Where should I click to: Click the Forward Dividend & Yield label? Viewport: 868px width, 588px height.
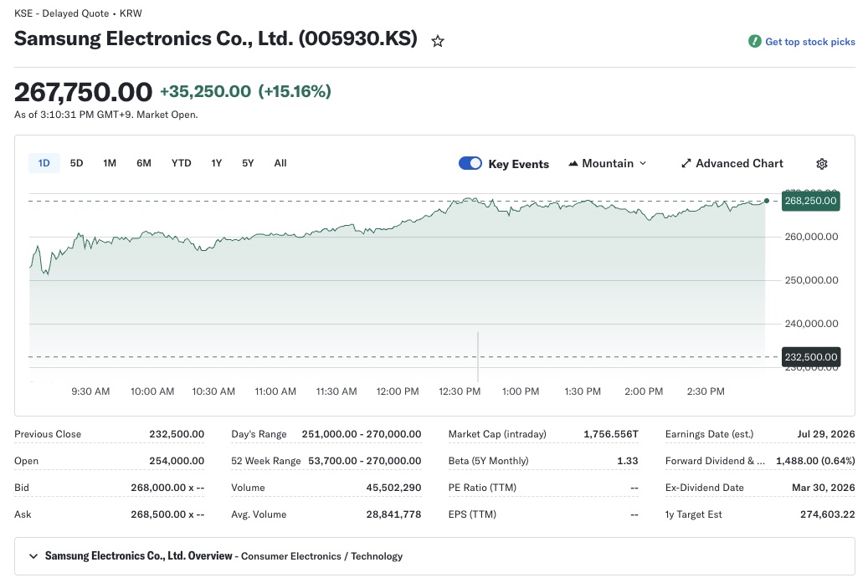715,461
